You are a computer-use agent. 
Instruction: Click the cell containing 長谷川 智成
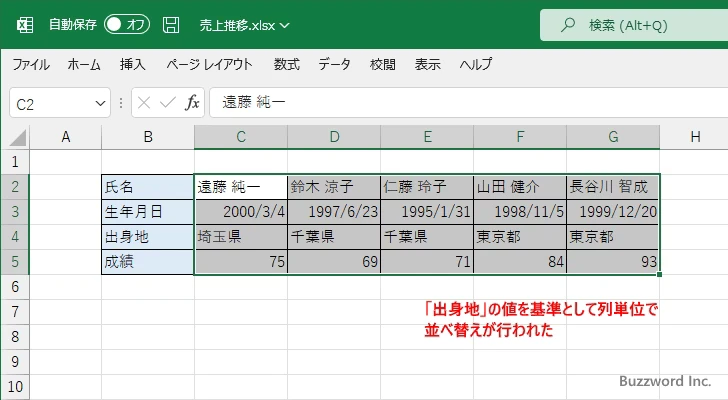point(613,187)
